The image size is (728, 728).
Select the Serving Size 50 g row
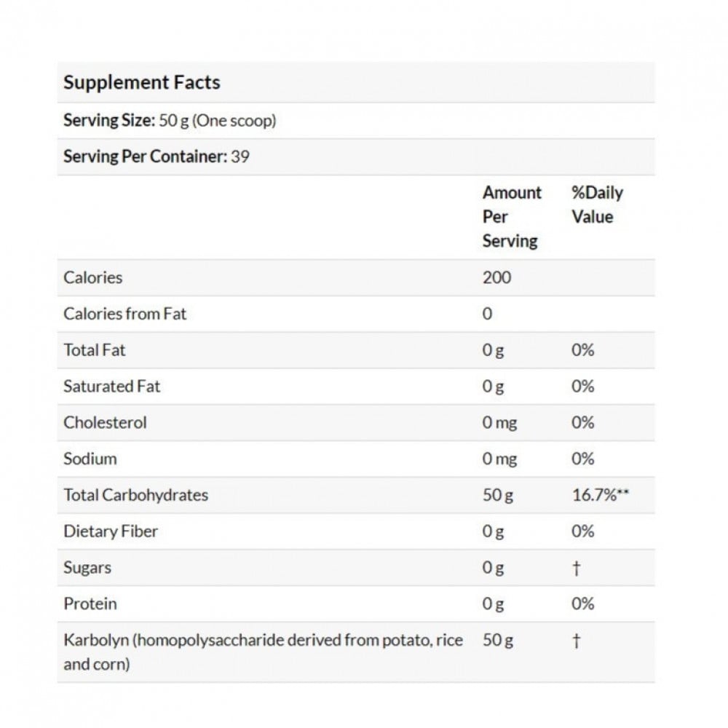point(170,120)
